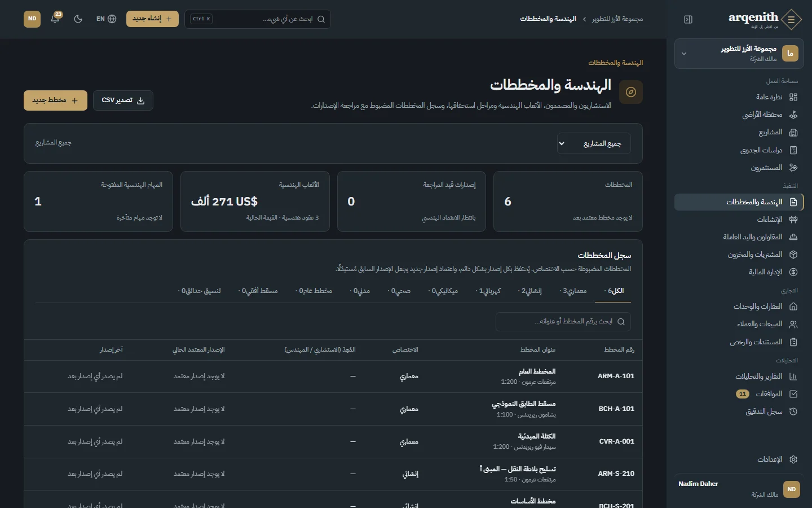Open نظرة عامة in the sidebar

tap(739, 97)
